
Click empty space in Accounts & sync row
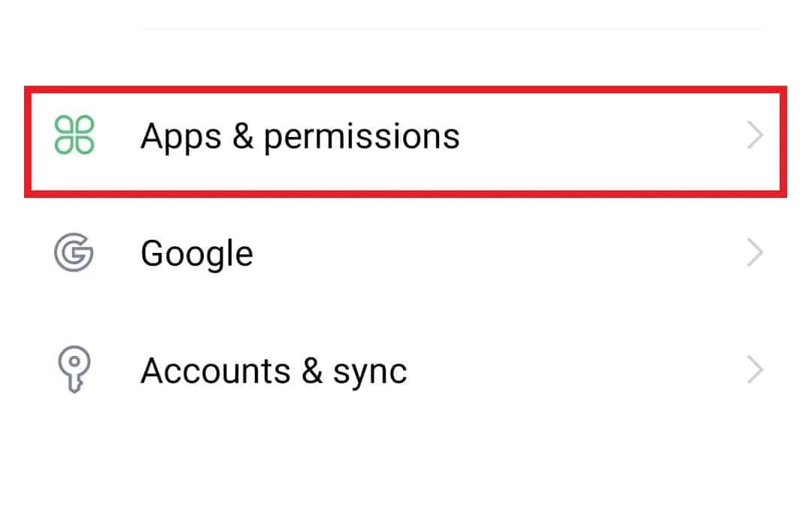click(x=570, y=370)
